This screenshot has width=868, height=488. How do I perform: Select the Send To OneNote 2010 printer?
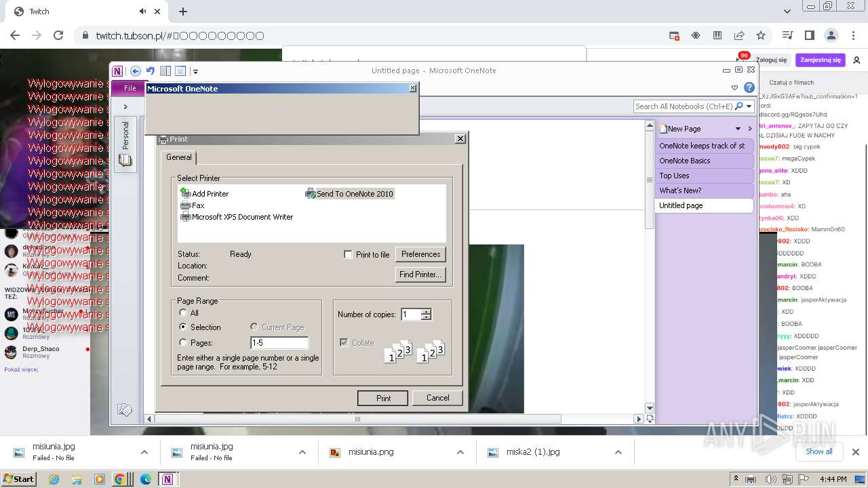[349, 194]
